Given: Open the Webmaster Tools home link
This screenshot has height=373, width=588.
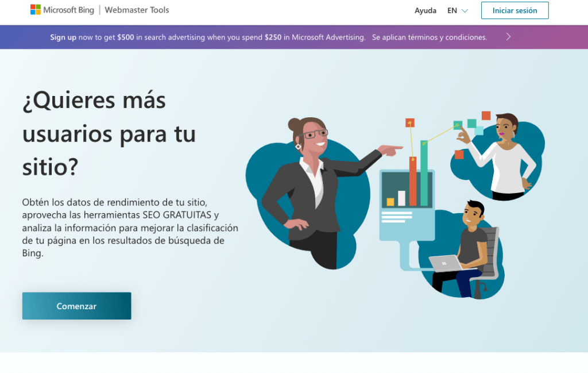Looking at the screenshot, I should point(137,10).
